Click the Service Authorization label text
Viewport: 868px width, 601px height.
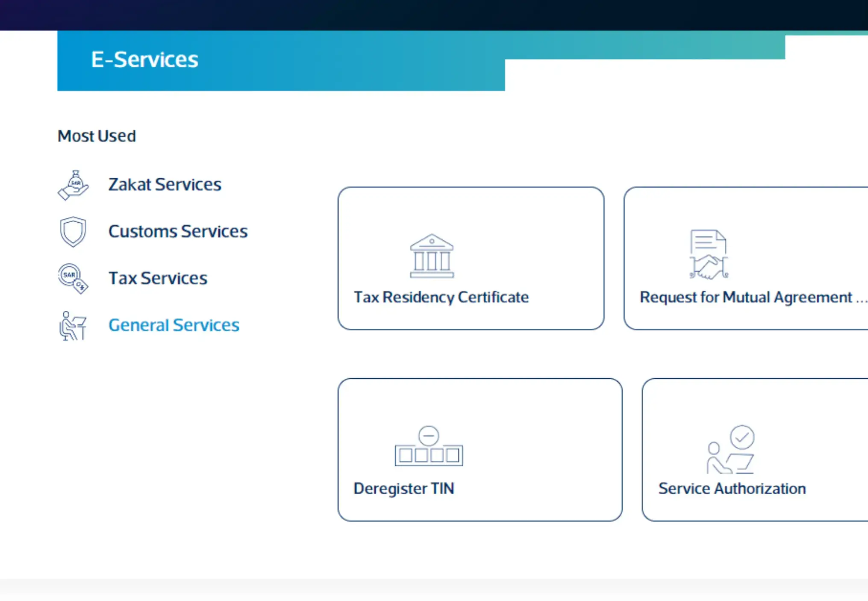point(732,488)
